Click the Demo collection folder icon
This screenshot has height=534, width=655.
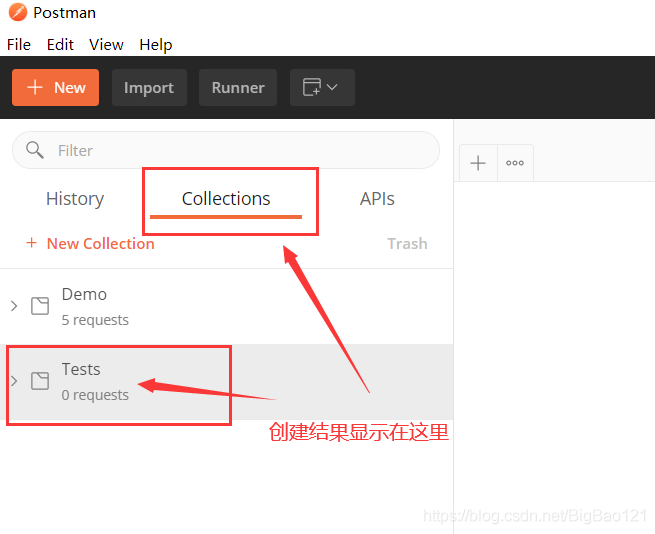40,306
